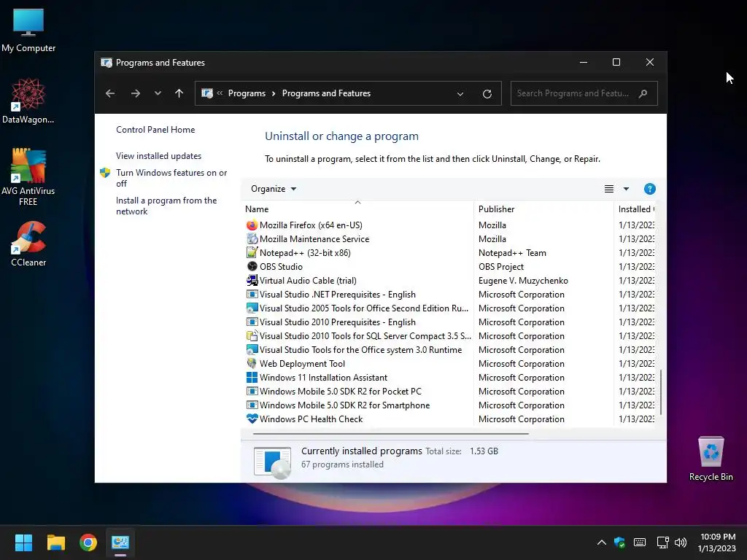Screen dimensions: 747x560
Task: Click the Windows PC Health Check icon
Action: point(252,419)
